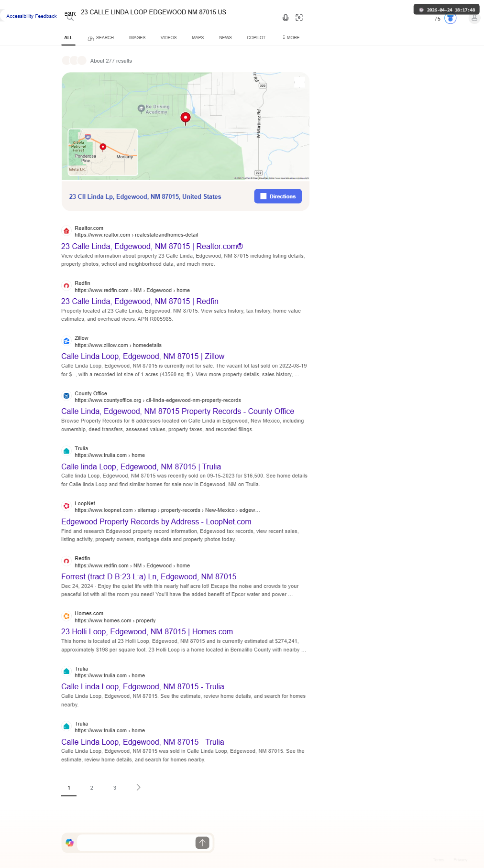Click the magnifier search icon
484x868 pixels.
coord(70,18)
